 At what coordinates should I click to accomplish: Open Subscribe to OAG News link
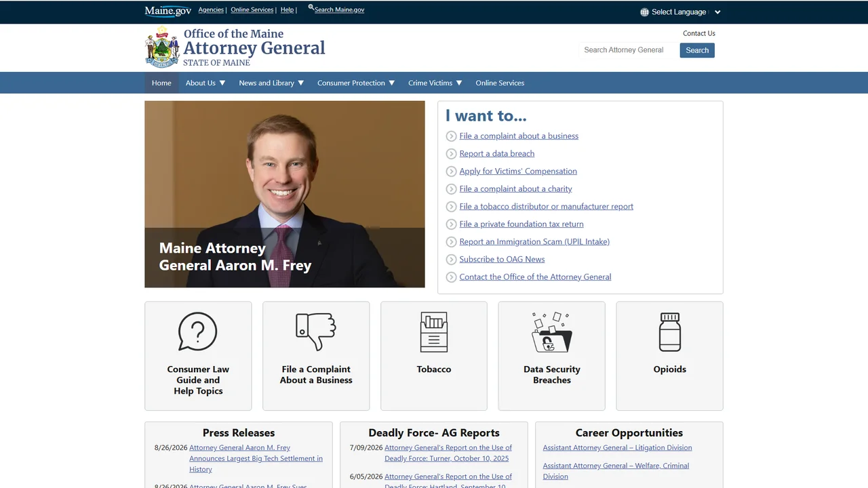pyautogui.click(x=502, y=260)
